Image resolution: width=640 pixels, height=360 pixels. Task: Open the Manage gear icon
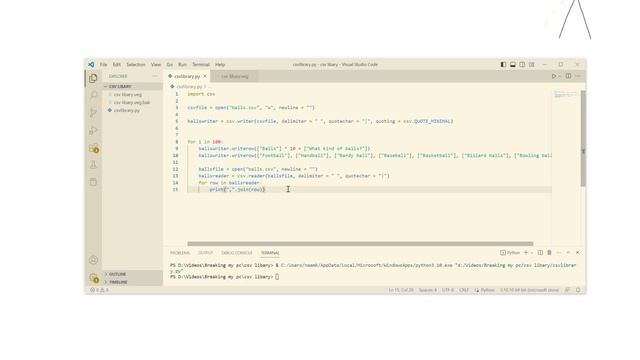(x=94, y=278)
